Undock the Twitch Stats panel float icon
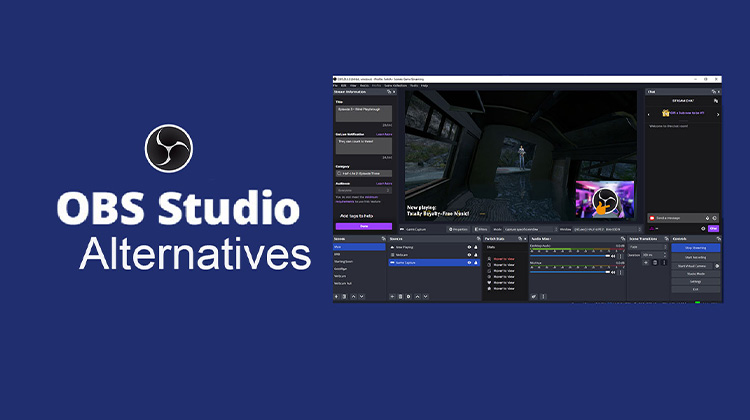Image resolution: width=750 pixels, height=420 pixels. pos(520,239)
